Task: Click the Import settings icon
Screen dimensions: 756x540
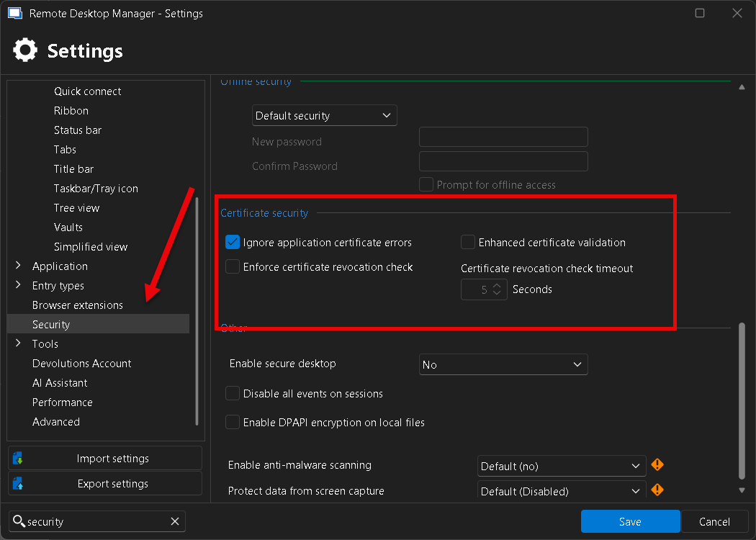Action: pyautogui.click(x=18, y=458)
